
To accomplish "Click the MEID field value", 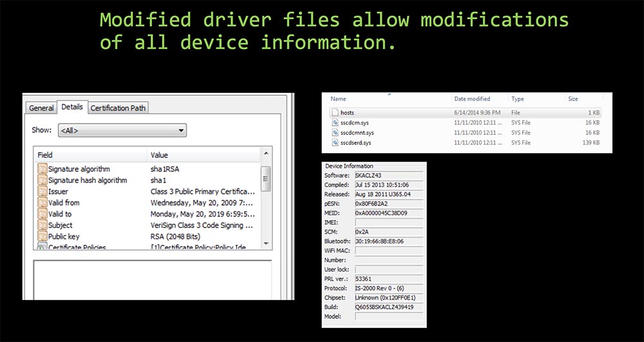I will pyautogui.click(x=388, y=213).
